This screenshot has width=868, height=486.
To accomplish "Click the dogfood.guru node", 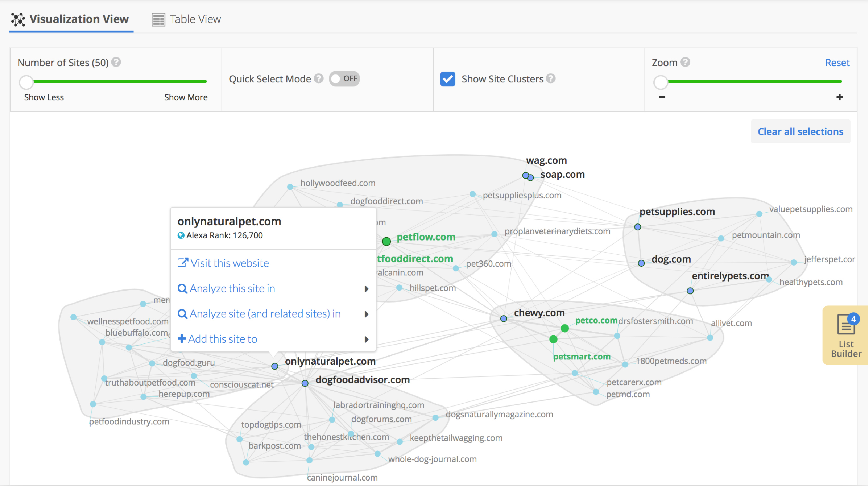I will (152, 364).
